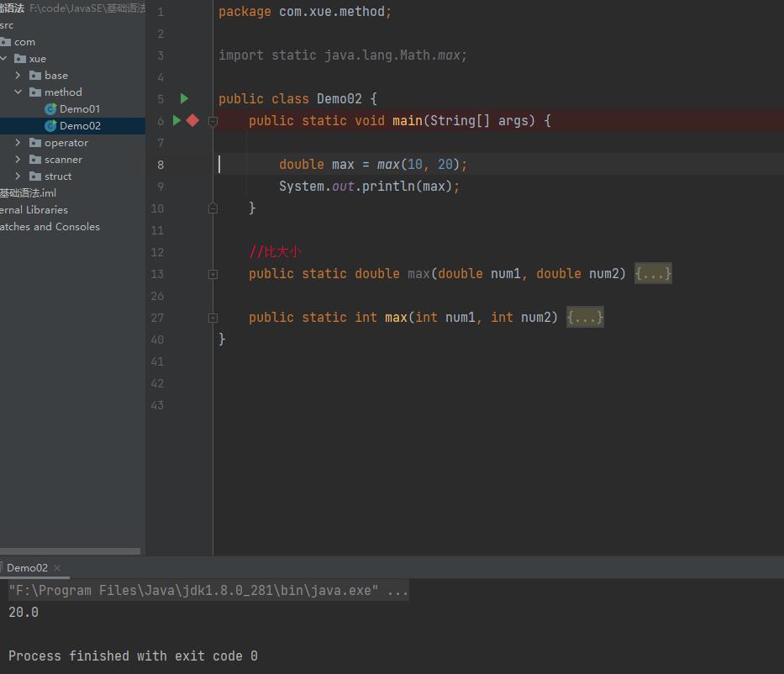784x674 pixels.
Task: Click the Demo02 class name in code
Action: [x=339, y=98]
